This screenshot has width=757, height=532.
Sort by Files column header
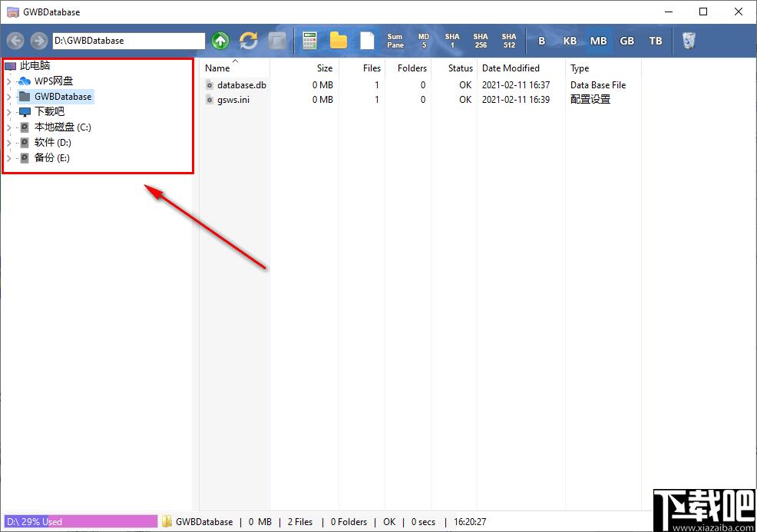click(x=372, y=68)
